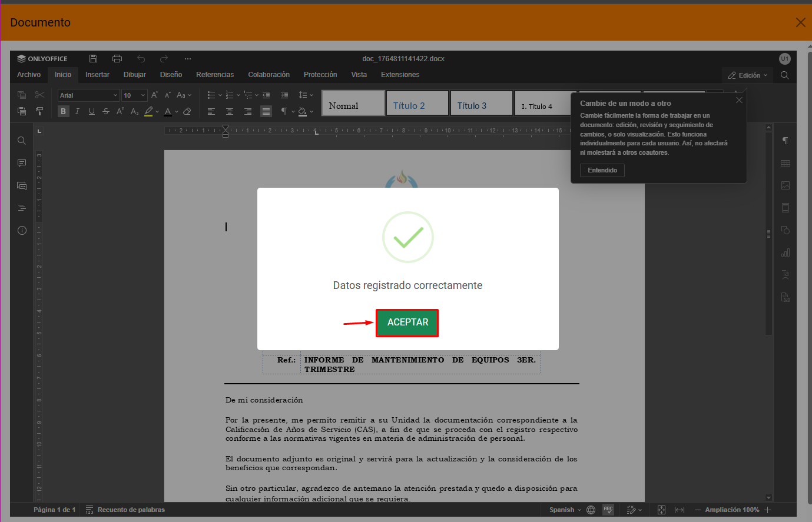
Task: Click the save document icon
Action: (93, 58)
